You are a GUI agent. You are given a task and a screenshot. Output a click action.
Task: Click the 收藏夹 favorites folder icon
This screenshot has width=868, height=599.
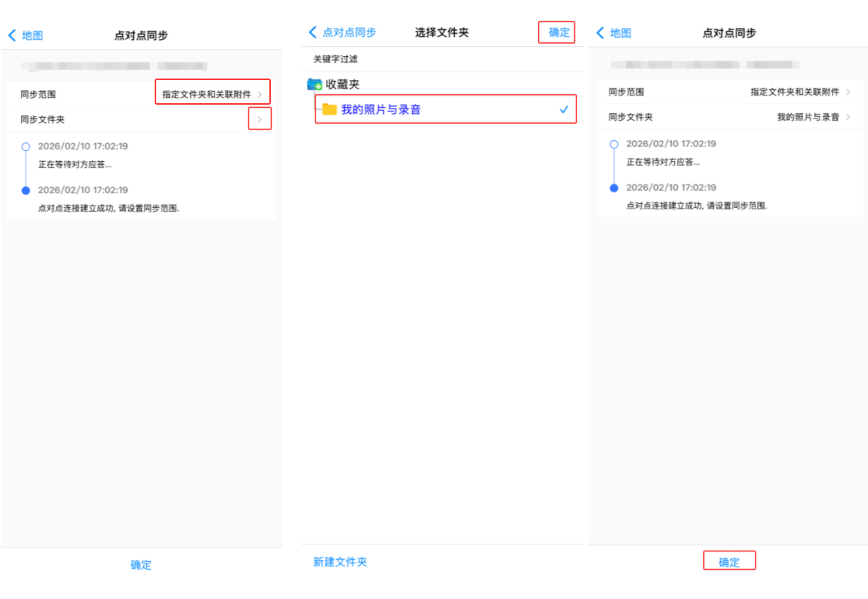pos(315,85)
